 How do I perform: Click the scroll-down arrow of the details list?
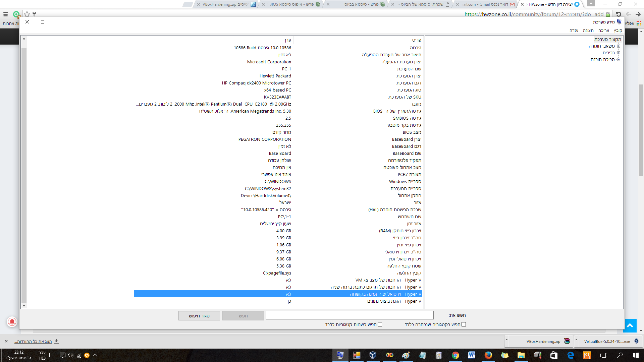click(24, 306)
